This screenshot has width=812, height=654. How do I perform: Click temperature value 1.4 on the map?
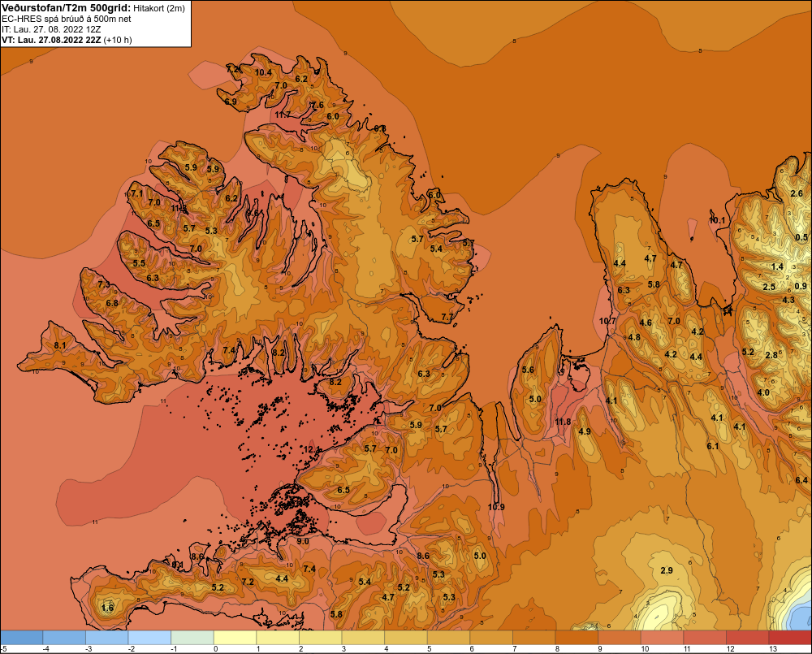(777, 267)
